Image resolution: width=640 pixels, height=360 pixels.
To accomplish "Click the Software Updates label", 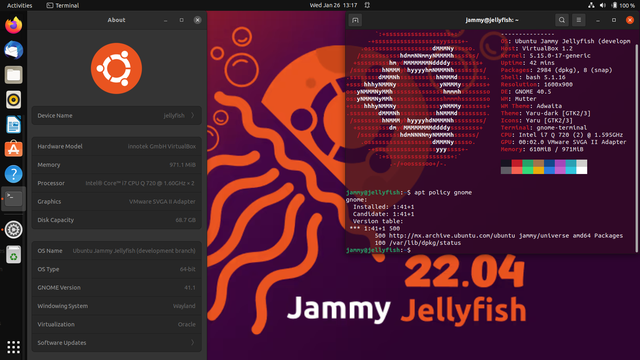I will [62, 343].
